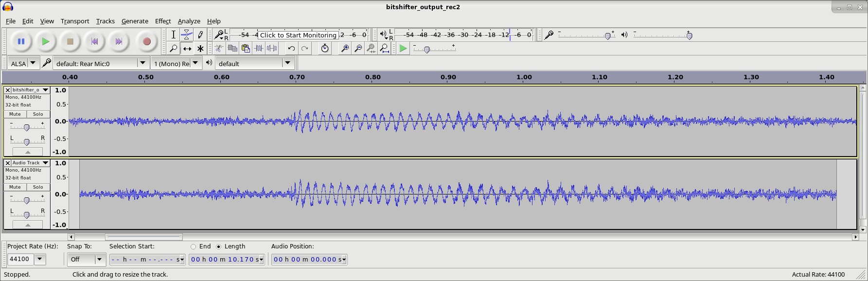
Task: Close the bitshifter_o track
Action: tap(8, 90)
